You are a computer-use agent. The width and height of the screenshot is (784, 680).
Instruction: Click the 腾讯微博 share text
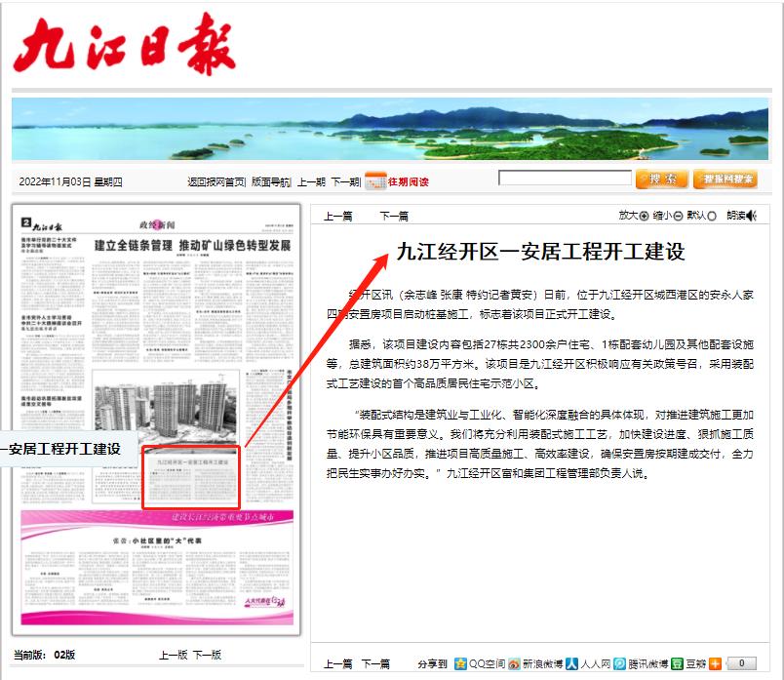click(x=648, y=664)
